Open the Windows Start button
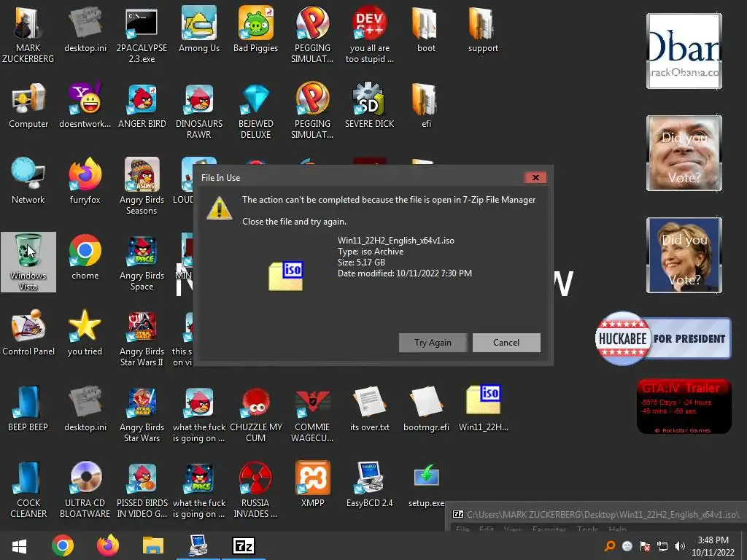The image size is (747, 560). (x=19, y=545)
